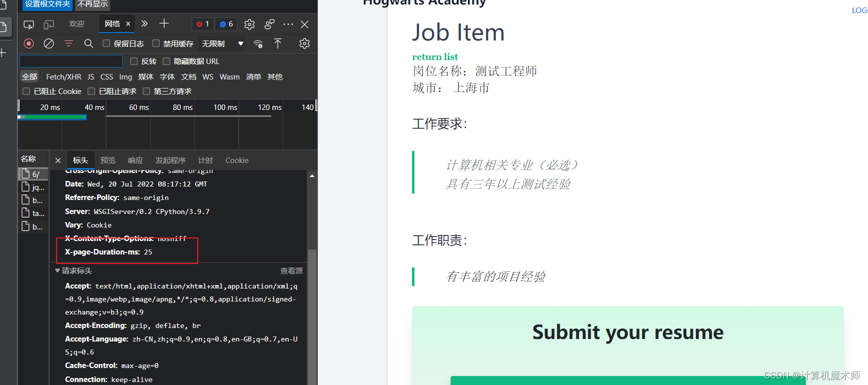Screen dimensions: 868x385
Task: Activate the inspect element picker icon
Action: click(29, 24)
